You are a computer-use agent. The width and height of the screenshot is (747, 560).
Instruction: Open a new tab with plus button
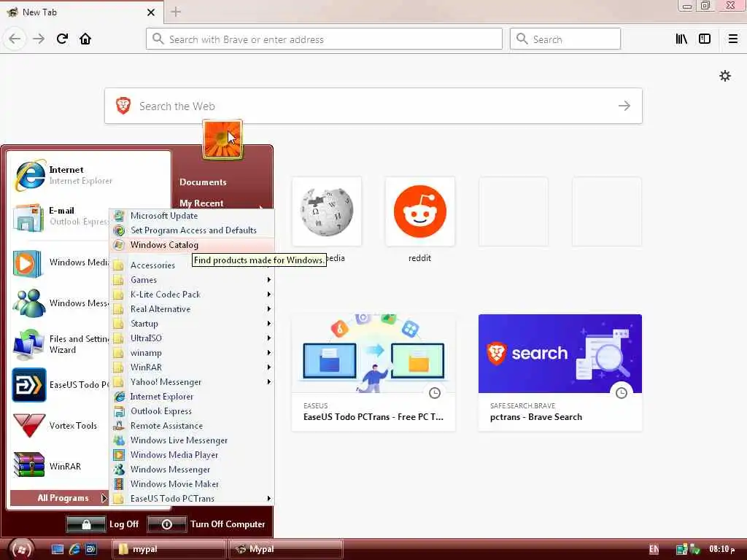tap(176, 12)
